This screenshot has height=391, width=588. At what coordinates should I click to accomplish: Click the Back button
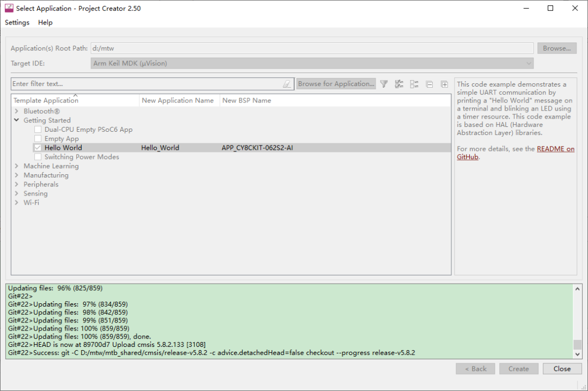click(x=475, y=369)
